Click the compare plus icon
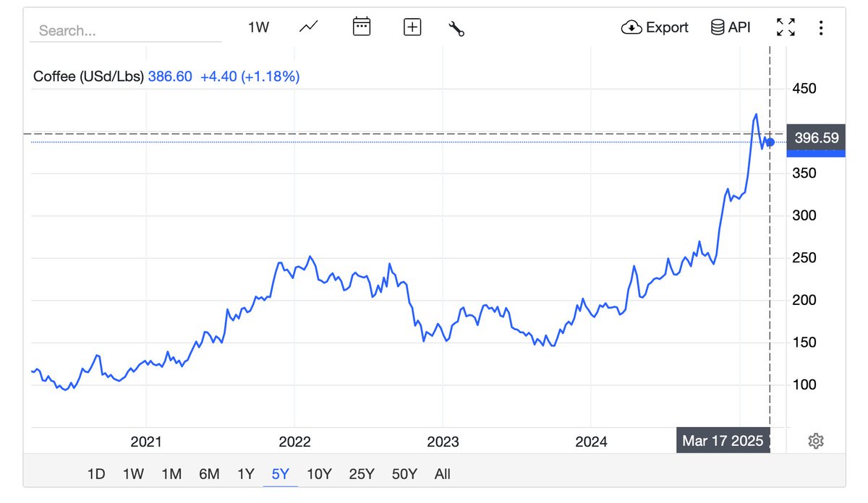The height and width of the screenshot is (503, 868). (x=412, y=27)
